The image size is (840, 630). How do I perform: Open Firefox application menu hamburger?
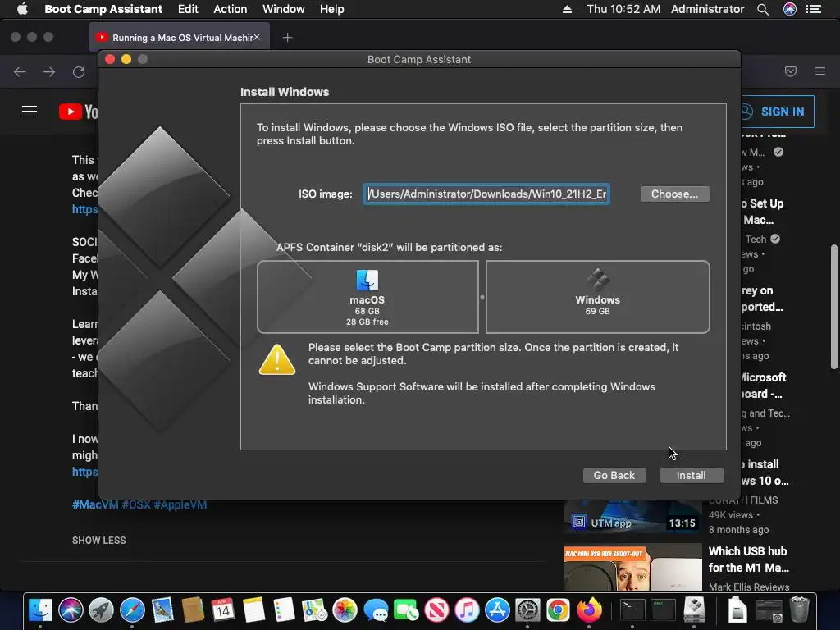pyautogui.click(x=820, y=71)
